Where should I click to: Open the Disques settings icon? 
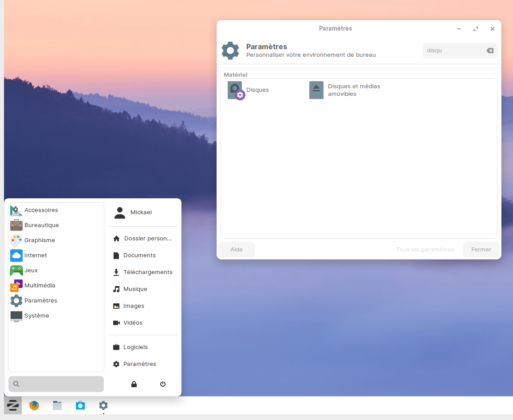coord(236,90)
